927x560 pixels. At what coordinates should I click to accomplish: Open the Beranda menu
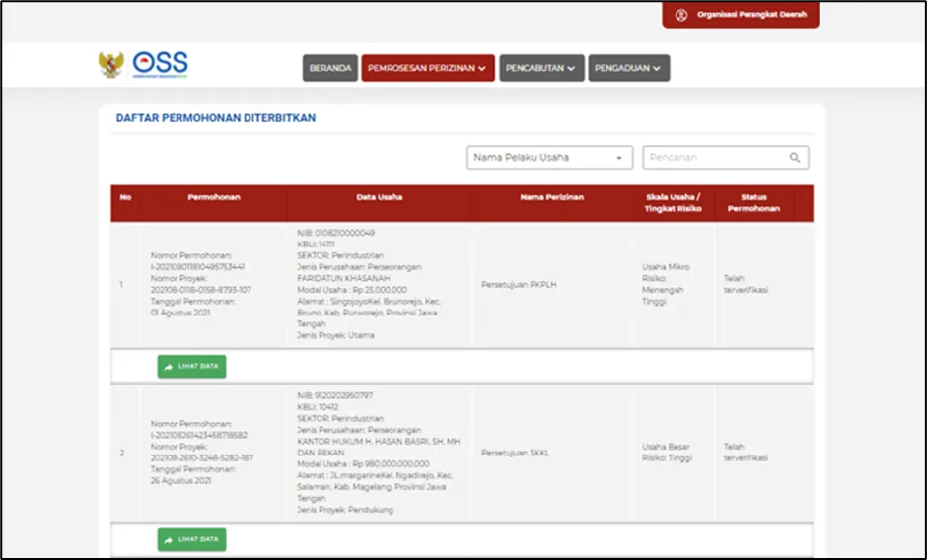[x=329, y=68]
